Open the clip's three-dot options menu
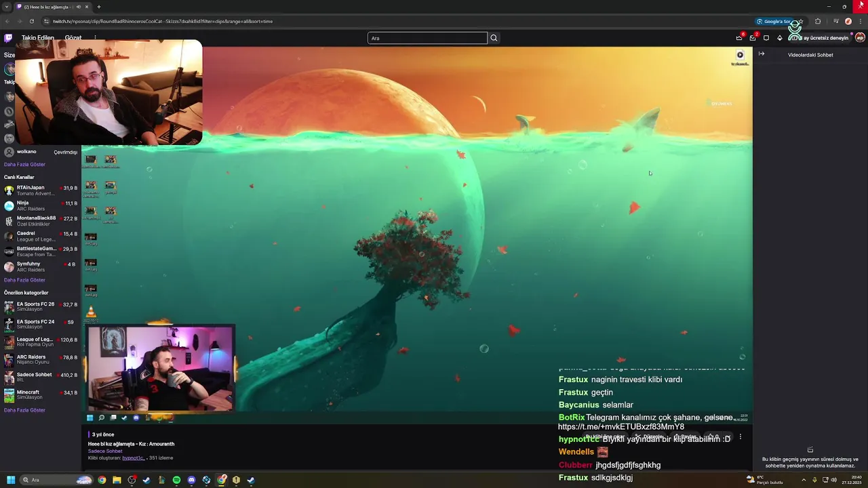868x488 pixels. pos(741,437)
